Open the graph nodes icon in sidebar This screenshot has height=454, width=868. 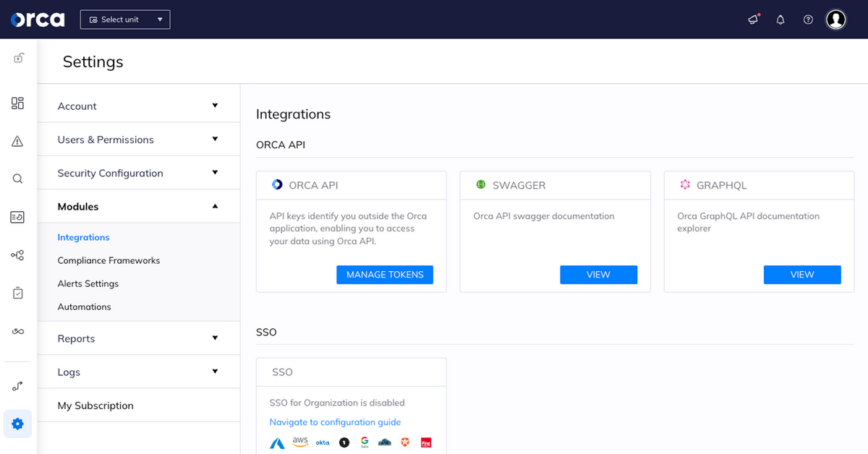point(18,255)
